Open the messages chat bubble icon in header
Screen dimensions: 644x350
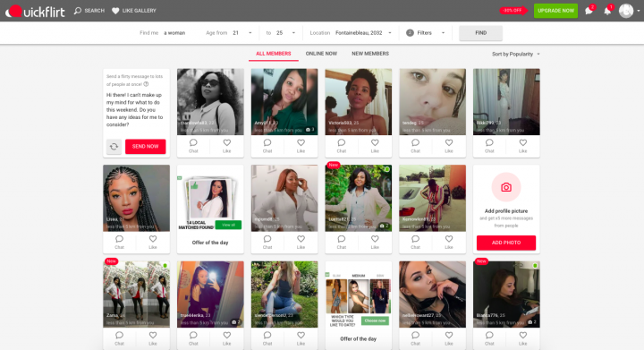tap(589, 11)
